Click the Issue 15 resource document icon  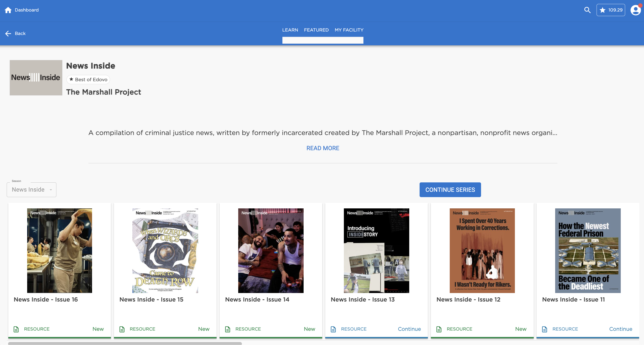122,329
